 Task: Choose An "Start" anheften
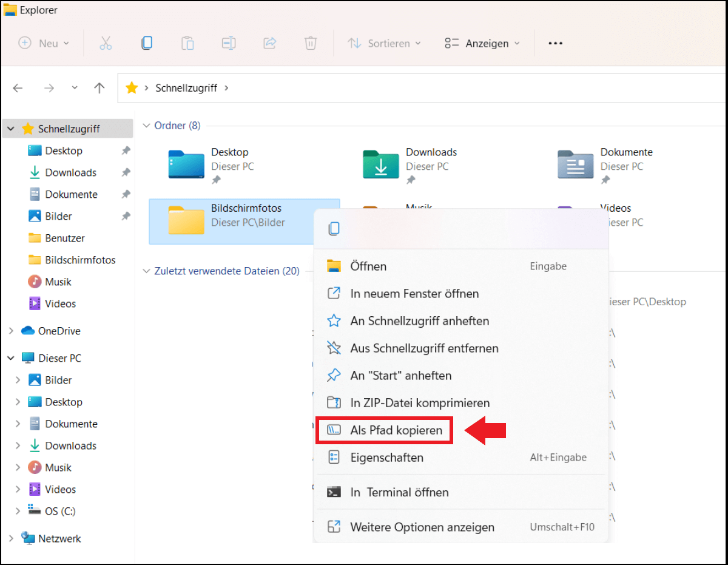click(460, 375)
